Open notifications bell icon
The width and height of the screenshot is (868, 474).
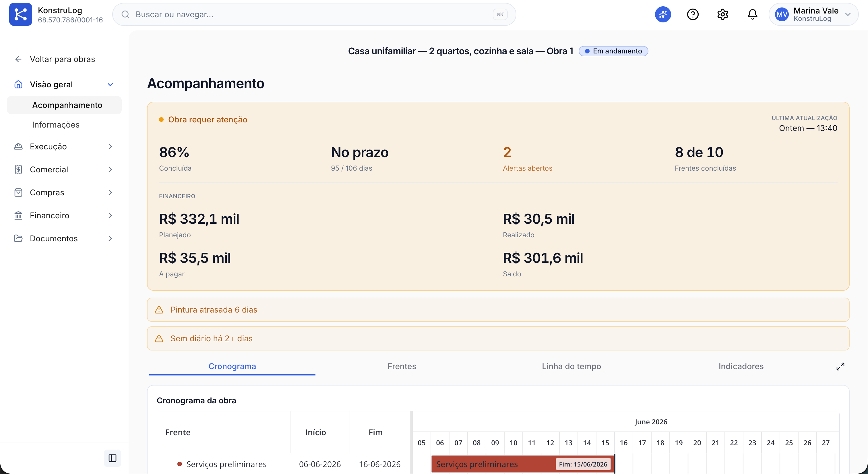pyautogui.click(x=752, y=14)
